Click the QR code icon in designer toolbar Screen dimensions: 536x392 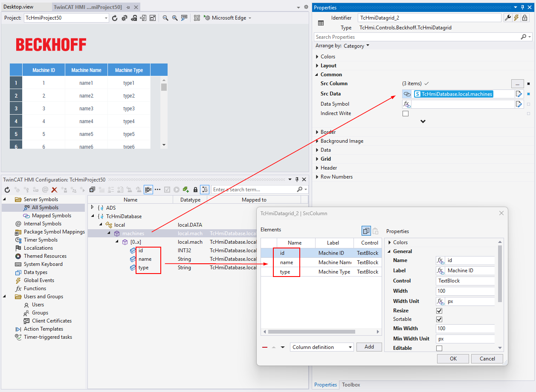click(x=197, y=18)
